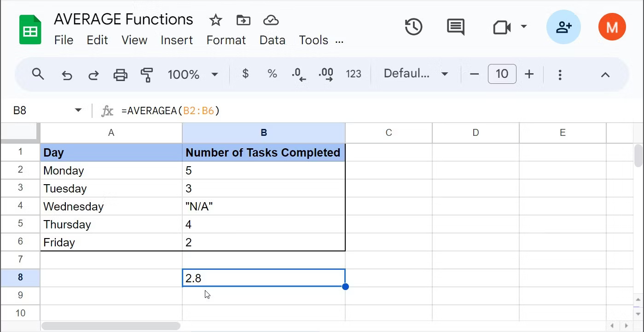The image size is (644, 332).
Task: Click the vertical scrollbar thumb
Action: point(638,156)
